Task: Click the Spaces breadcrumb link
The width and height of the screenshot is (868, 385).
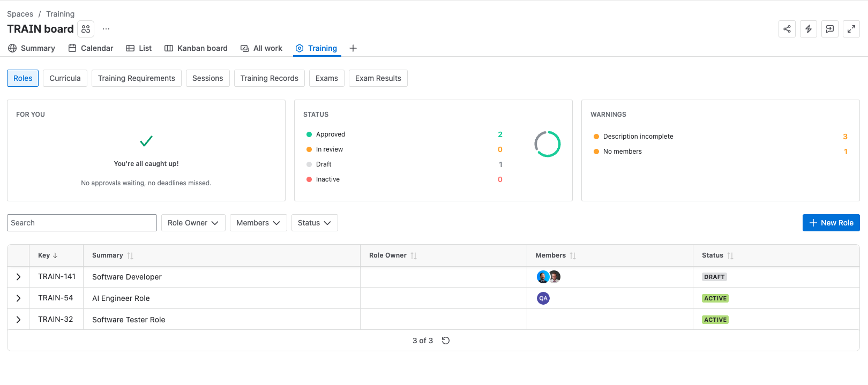Action: pos(20,14)
